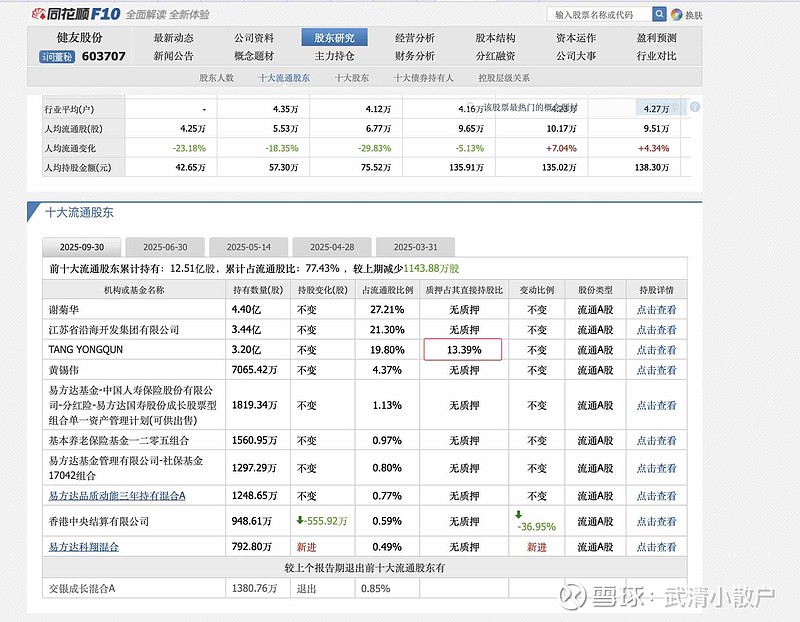Select the 2025-06-30 date tab
The width and height of the screenshot is (800, 622).
(x=165, y=245)
